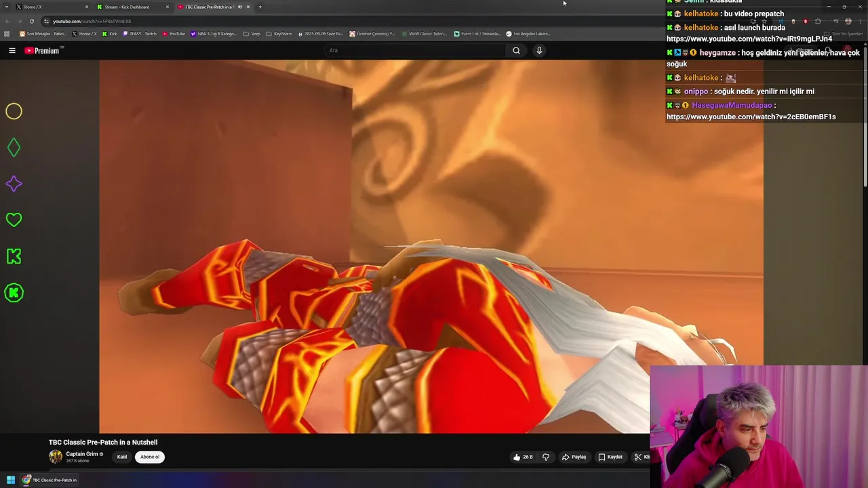Subscribe using the Abone ol button
Viewport: 868px width, 488px height.
[150, 457]
